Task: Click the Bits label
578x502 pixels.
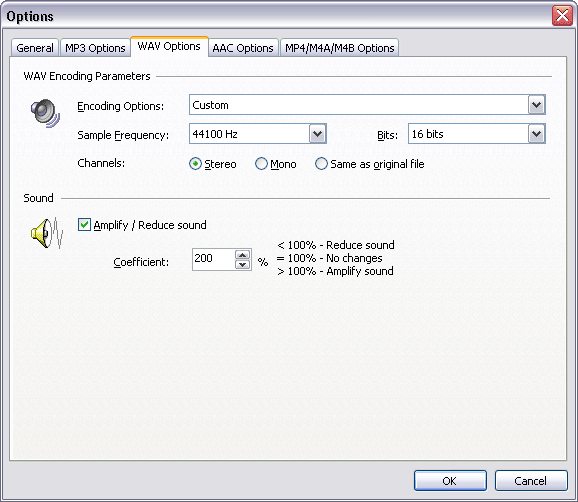Action: [387, 135]
